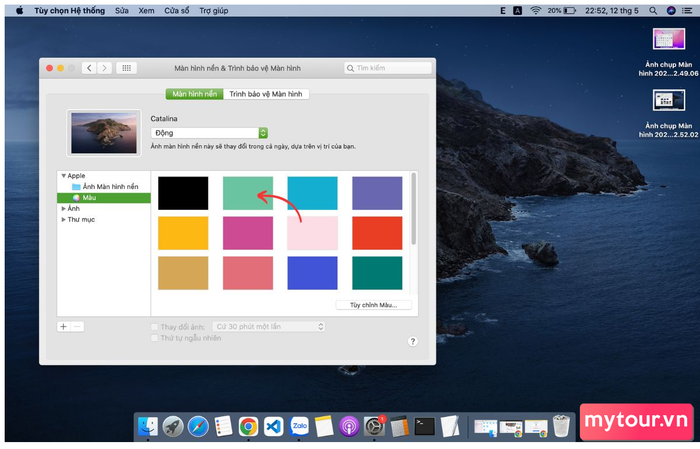Enable the "Thay đổi ảnh" checkbox
The image size is (700, 449).
click(154, 327)
